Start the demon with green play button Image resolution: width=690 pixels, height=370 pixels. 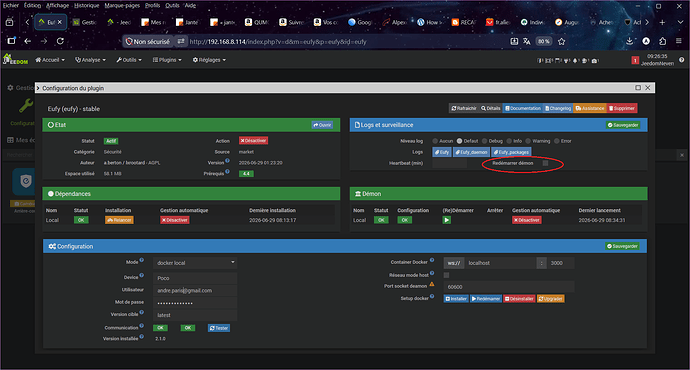447,220
